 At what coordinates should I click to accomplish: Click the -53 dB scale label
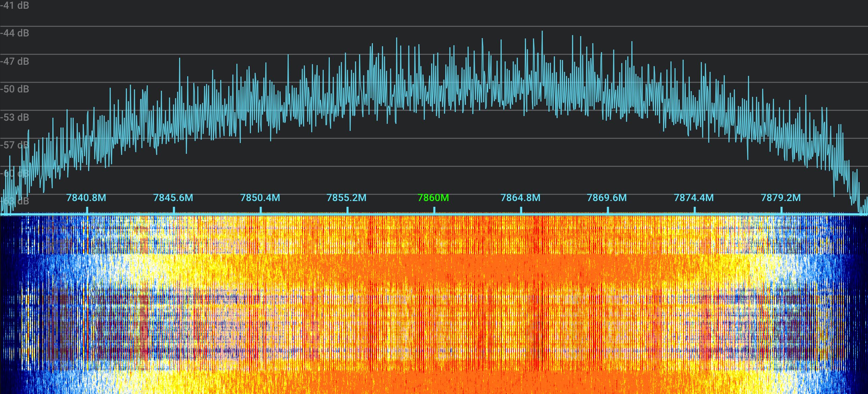[15, 117]
